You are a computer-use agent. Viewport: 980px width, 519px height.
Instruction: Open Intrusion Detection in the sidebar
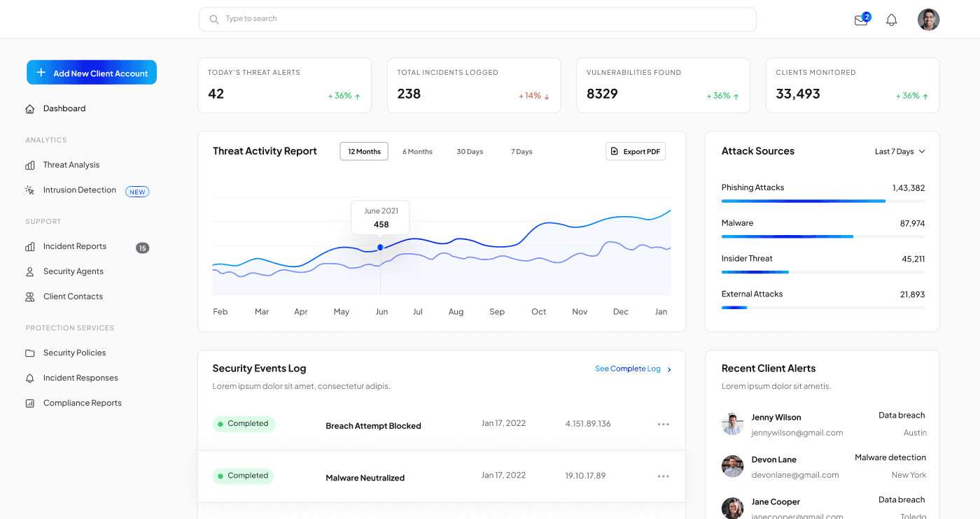(x=29, y=190)
